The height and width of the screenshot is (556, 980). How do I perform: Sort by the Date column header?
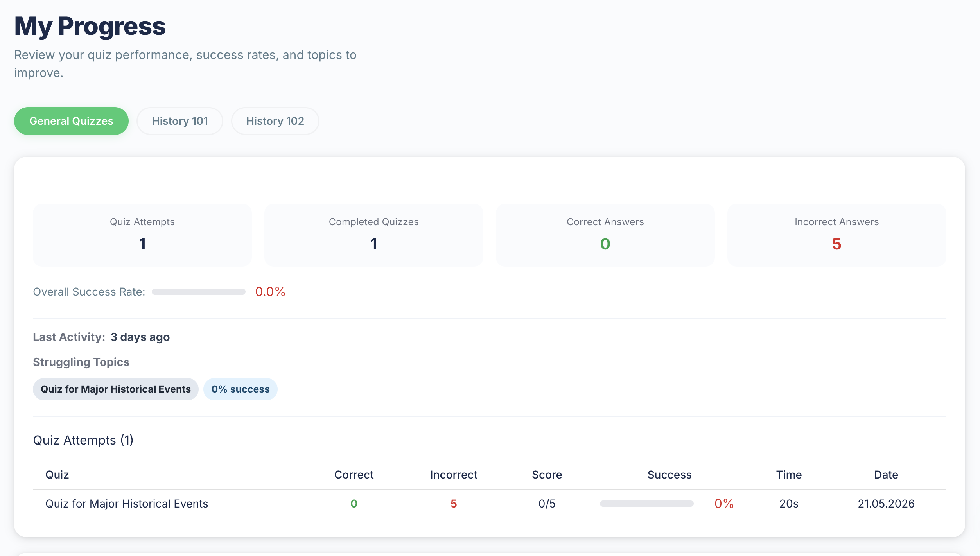[886, 475]
